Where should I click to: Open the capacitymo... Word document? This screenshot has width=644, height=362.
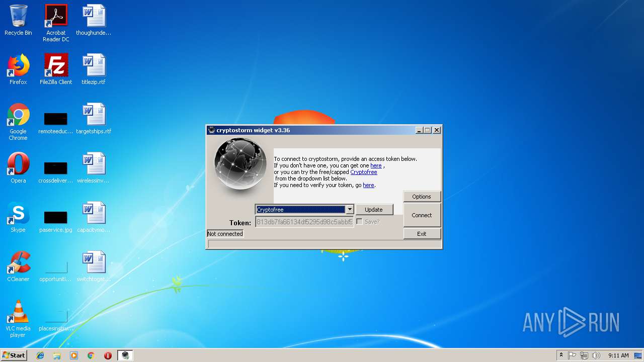coord(94,217)
